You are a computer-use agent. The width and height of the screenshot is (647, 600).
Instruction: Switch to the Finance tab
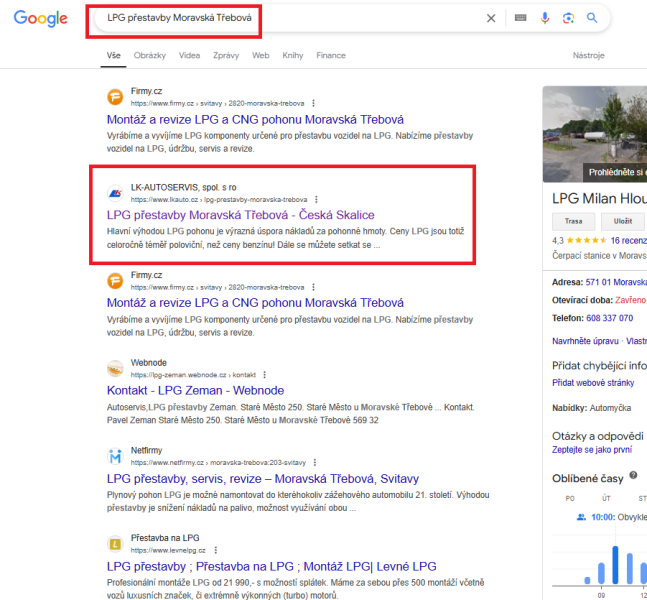(x=331, y=55)
